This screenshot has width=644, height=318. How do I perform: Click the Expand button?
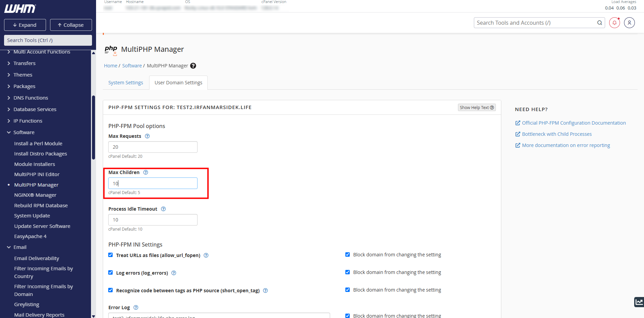point(25,25)
